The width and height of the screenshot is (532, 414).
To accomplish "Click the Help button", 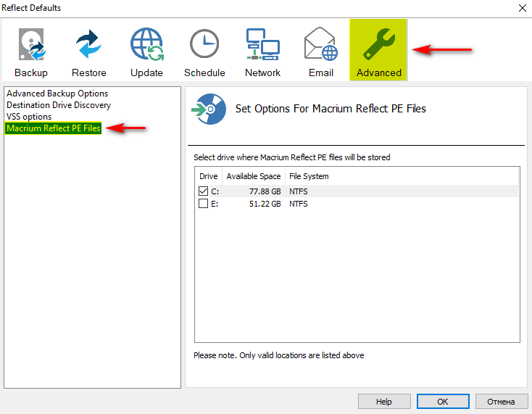I will pos(384,402).
